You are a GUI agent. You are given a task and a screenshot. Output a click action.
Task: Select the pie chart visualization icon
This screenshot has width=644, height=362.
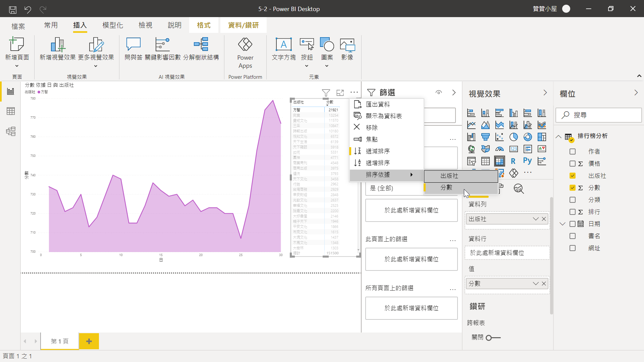tap(514, 137)
